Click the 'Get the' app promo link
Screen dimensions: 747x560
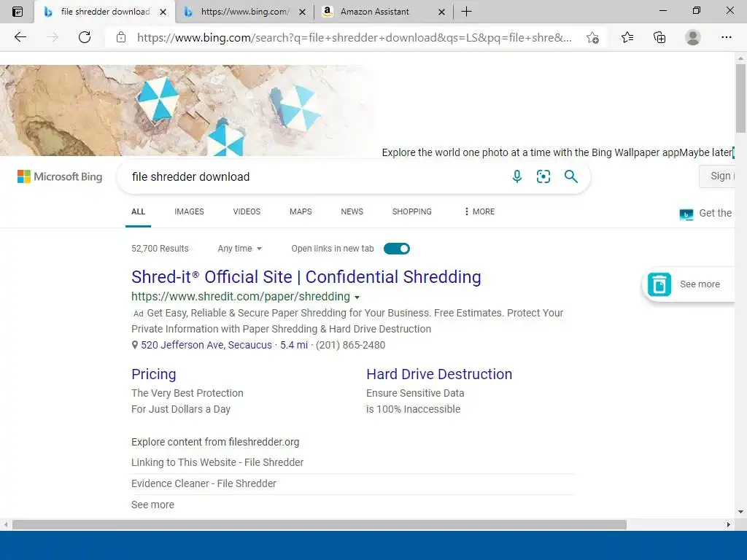point(715,213)
